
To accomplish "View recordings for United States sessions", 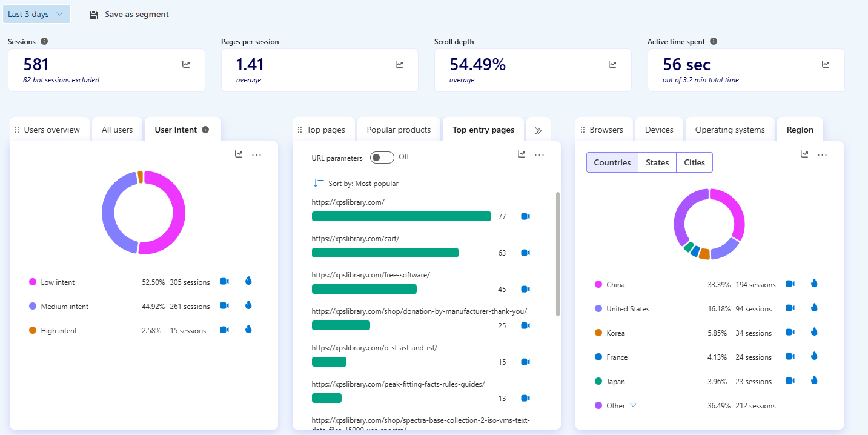I will pos(790,308).
